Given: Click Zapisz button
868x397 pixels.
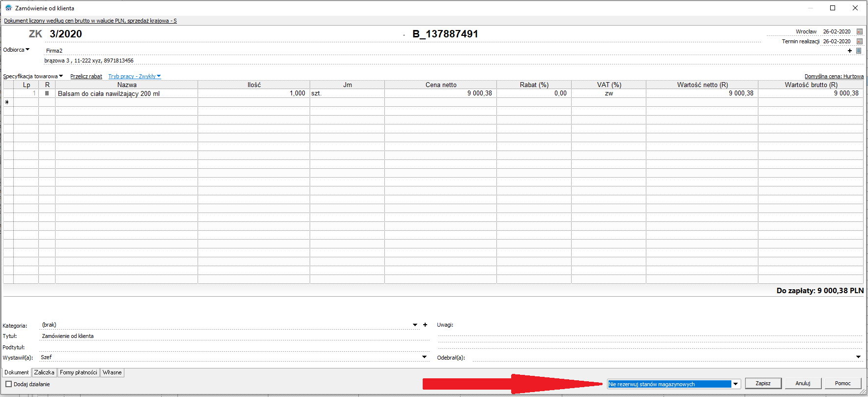Looking at the screenshot, I should (763, 383).
